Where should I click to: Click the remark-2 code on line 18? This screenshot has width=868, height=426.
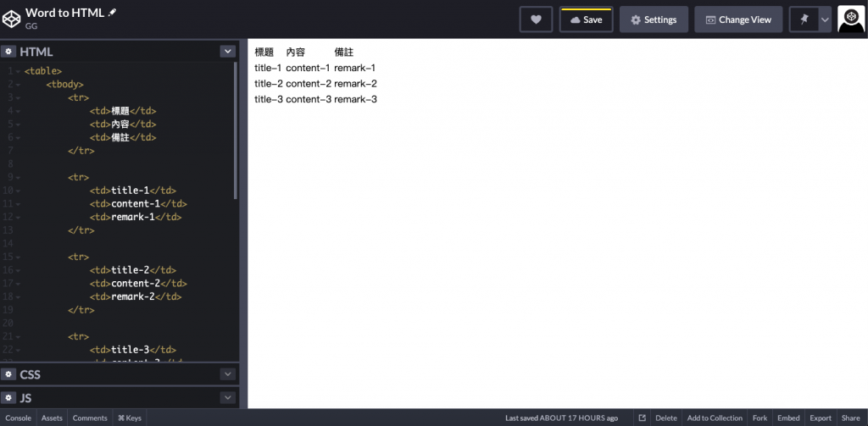click(133, 296)
